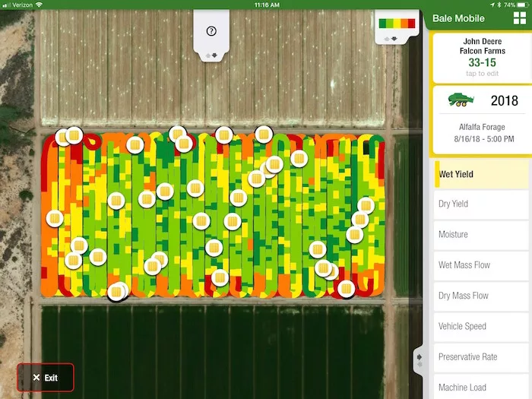Click the X icon in Exit button

(36, 377)
